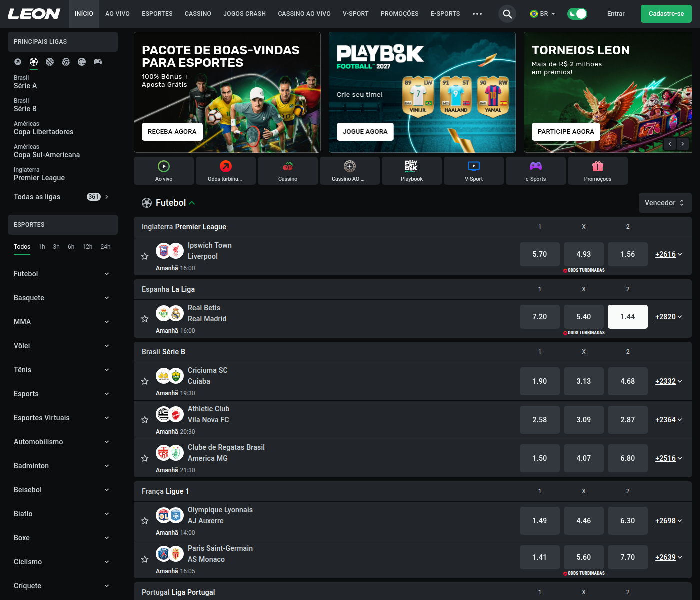Favorite the Paris Saint-Germain vs AS Monaco match
The image size is (700, 600).
click(145, 559)
